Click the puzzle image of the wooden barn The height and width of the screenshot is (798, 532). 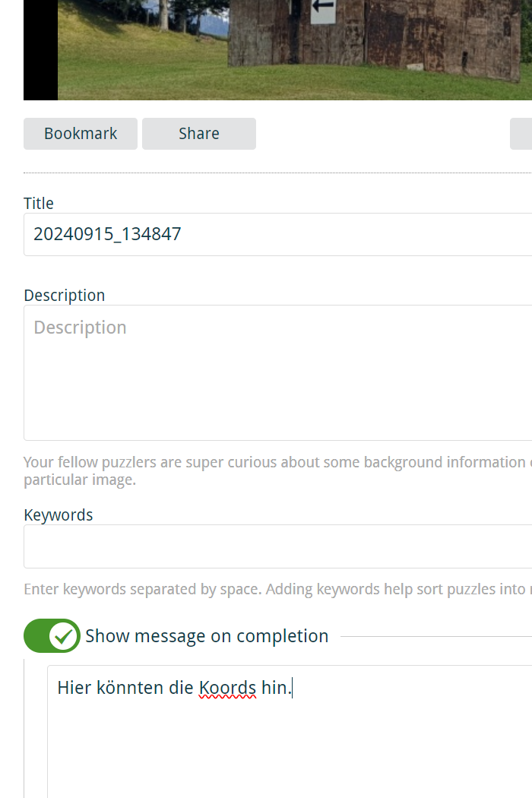295,50
